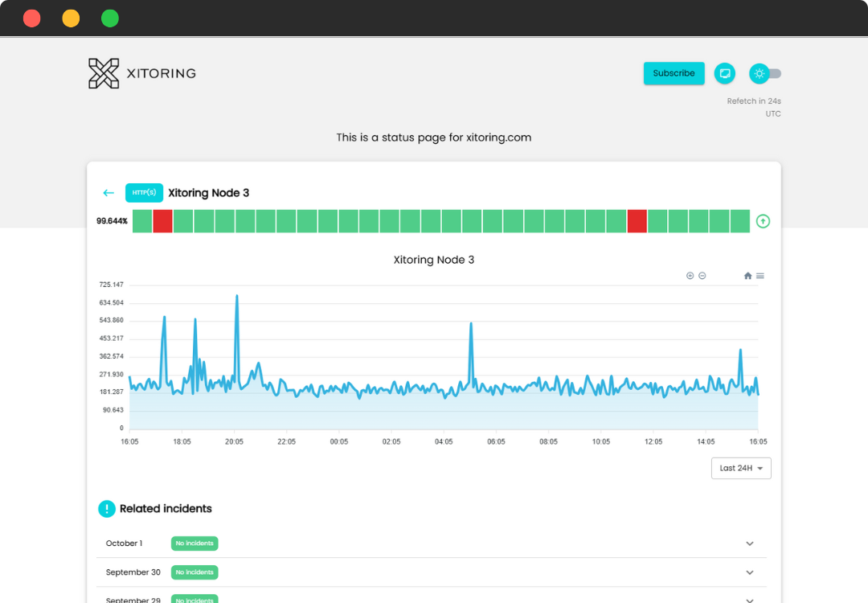Viewport: 868px width, 603px height.
Task: Click the first red uptime bar segment
Action: click(x=162, y=221)
